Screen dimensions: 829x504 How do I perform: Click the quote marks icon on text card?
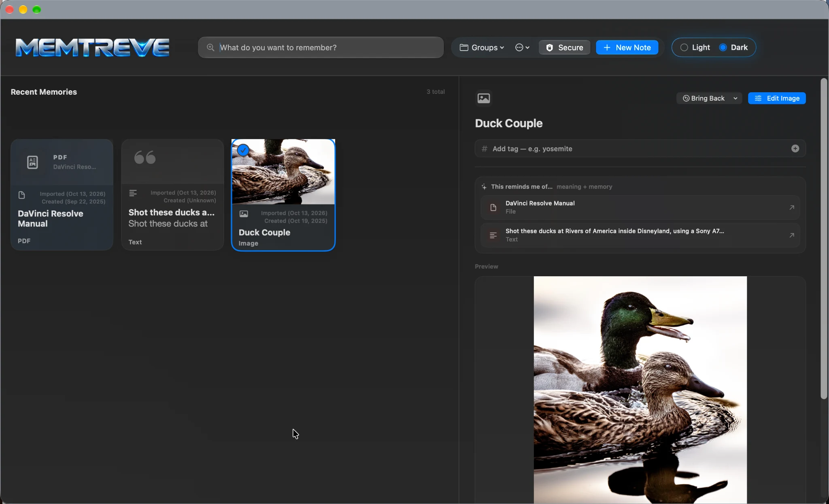[145, 157]
